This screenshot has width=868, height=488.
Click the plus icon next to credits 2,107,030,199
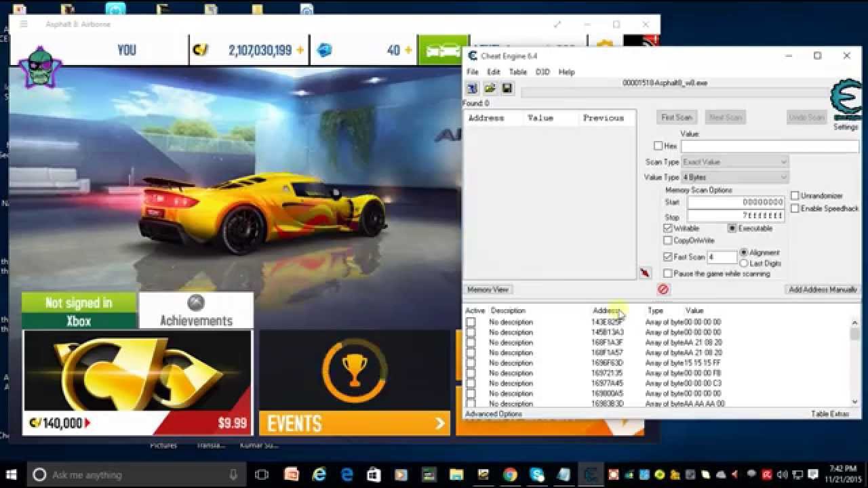300,50
